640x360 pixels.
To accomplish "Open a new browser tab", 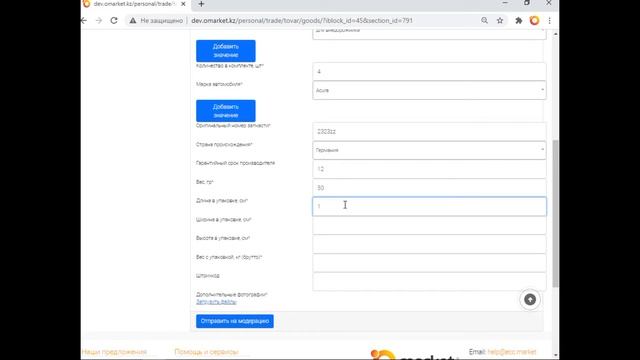I will tap(201, 4).
